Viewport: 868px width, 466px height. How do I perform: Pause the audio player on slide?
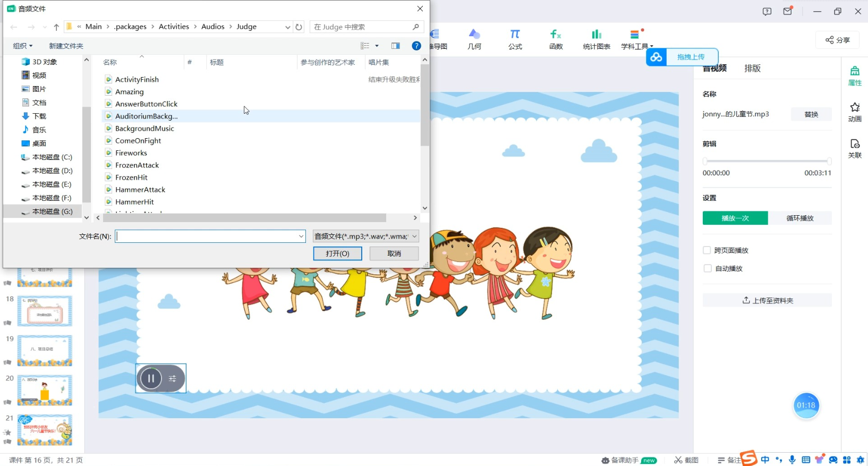151,378
